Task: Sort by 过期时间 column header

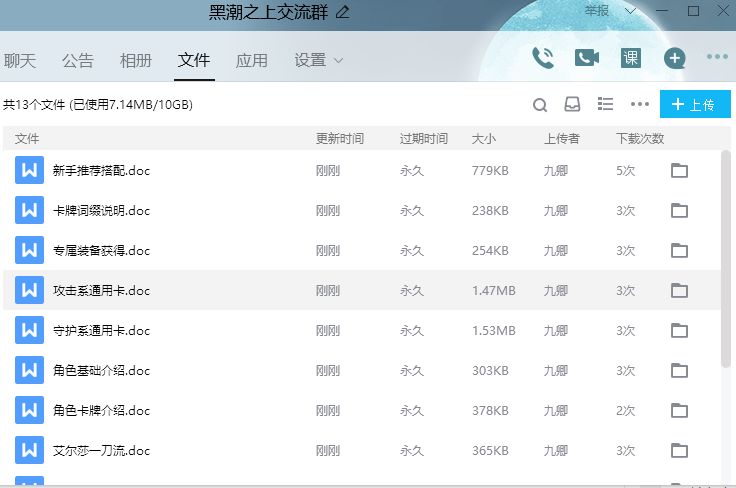Action: click(x=424, y=138)
